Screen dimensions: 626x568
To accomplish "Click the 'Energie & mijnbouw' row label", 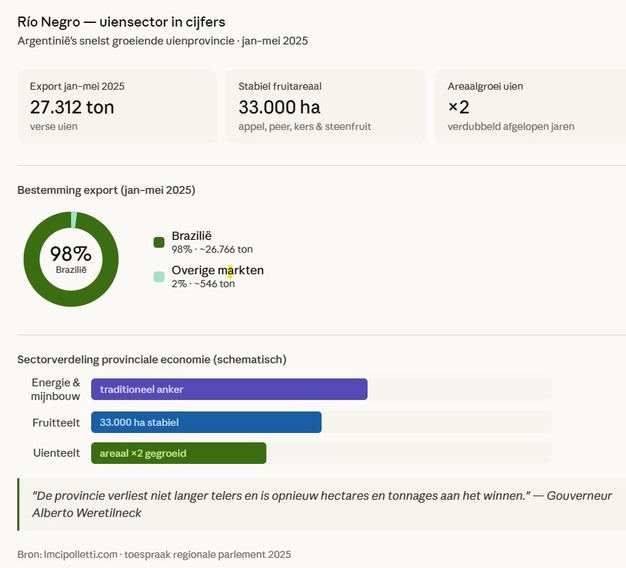I will (x=55, y=389).
